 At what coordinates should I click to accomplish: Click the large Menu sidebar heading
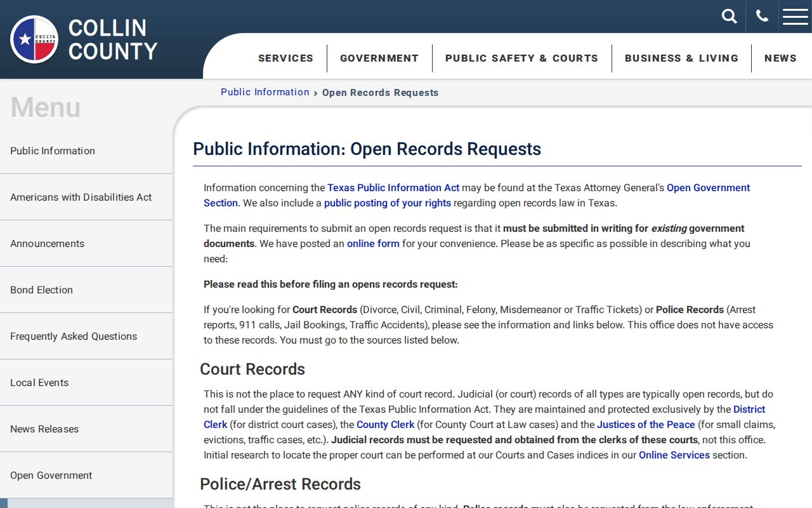pos(46,107)
